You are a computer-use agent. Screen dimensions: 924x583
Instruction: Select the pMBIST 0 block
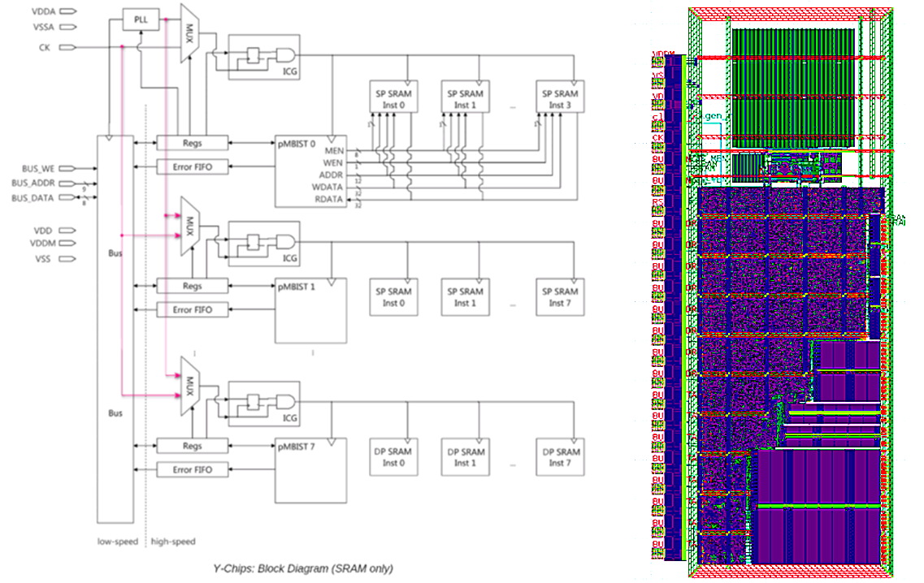tap(310, 171)
